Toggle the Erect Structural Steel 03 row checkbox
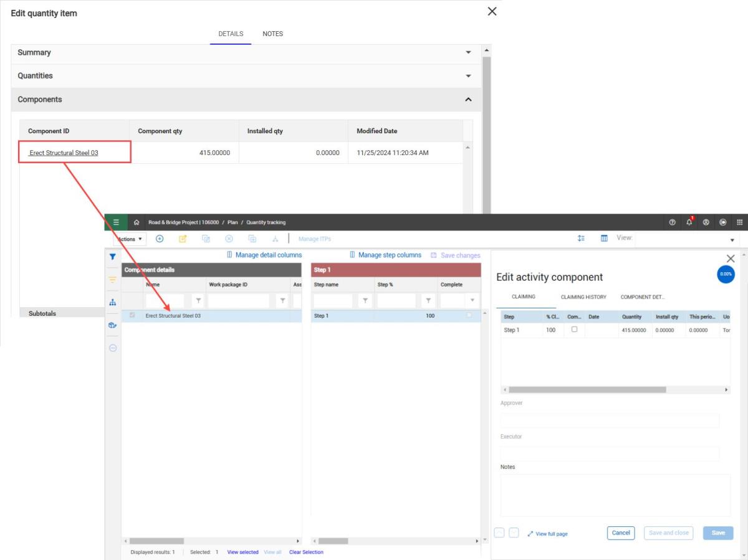748x560 pixels. [x=132, y=316]
